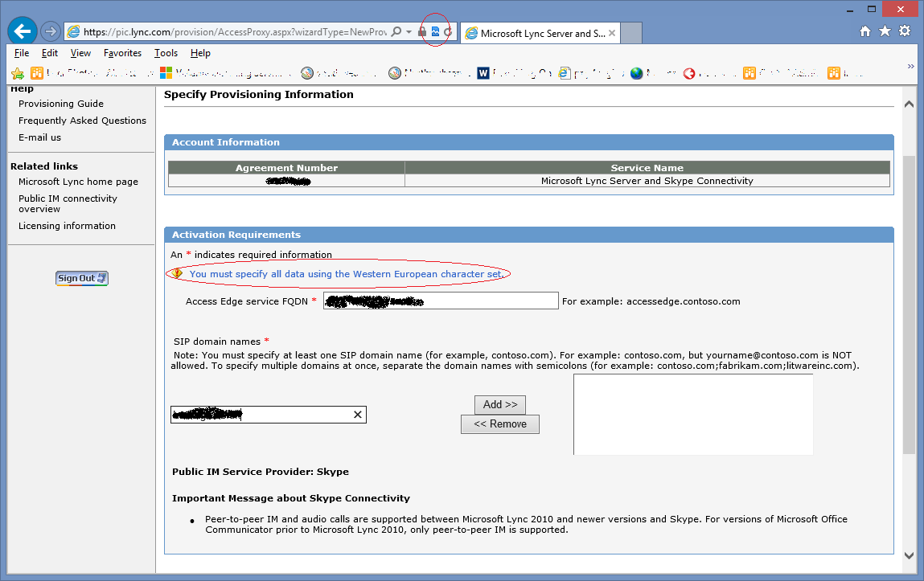The height and width of the screenshot is (581, 924).
Task: Click the E-mail us link
Action: tap(39, 137)
